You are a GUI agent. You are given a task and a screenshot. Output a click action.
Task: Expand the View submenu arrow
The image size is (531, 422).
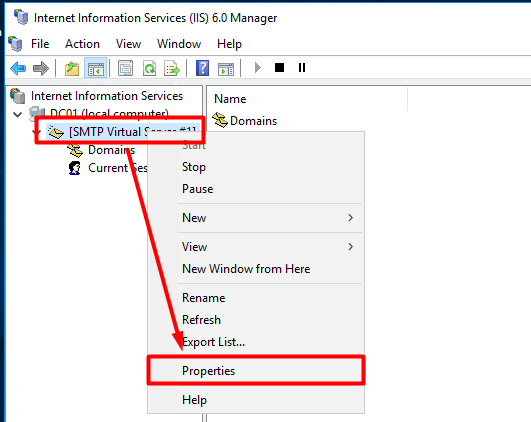[351, 247]
